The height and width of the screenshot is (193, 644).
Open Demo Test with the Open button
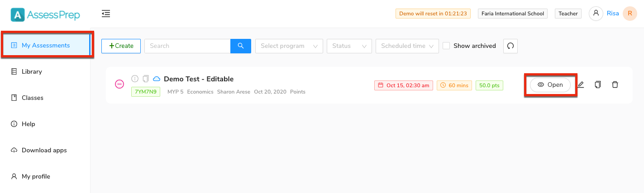tap(550, 85)
